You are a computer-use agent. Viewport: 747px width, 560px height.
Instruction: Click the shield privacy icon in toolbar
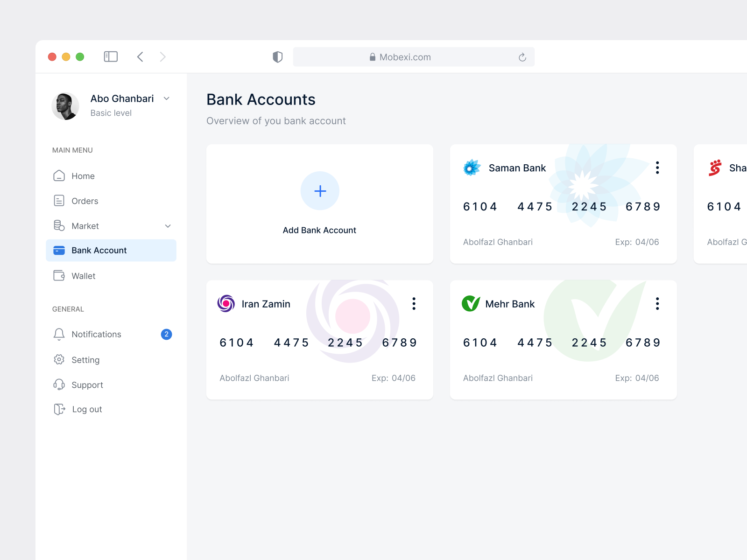(x=278, y=56)
